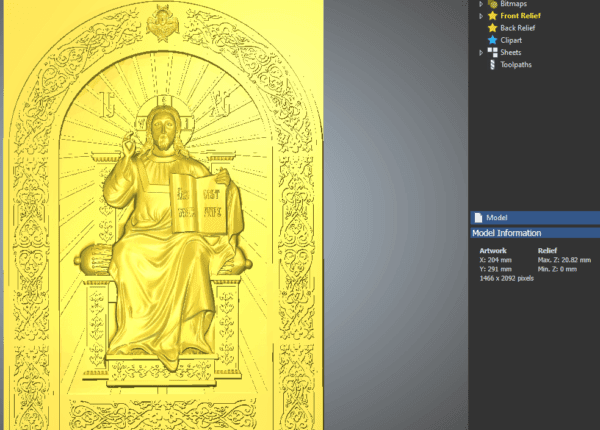Click the Front Relief yellow star icon
600x430 pixels.
[x=493, y=16]
